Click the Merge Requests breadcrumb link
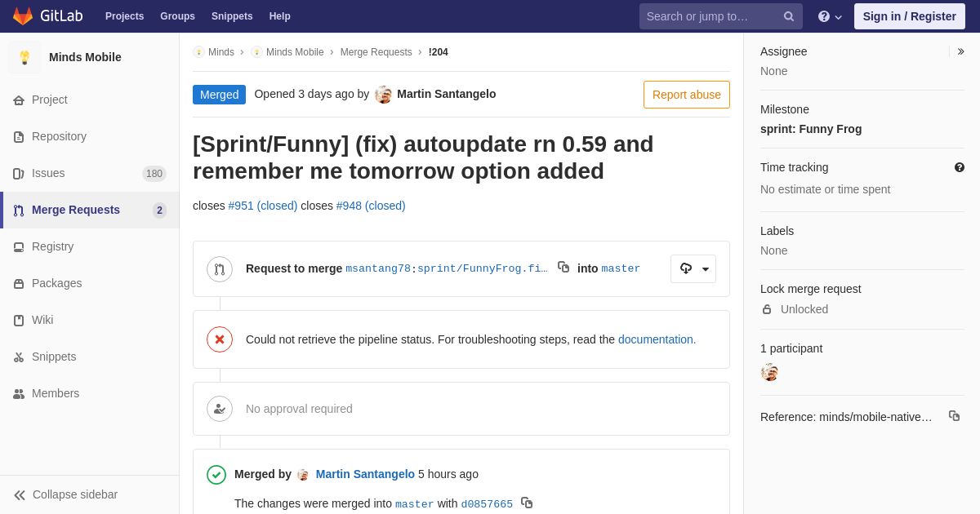The width and height of the screenshot is (980, 514). click(x=376, y=52)
